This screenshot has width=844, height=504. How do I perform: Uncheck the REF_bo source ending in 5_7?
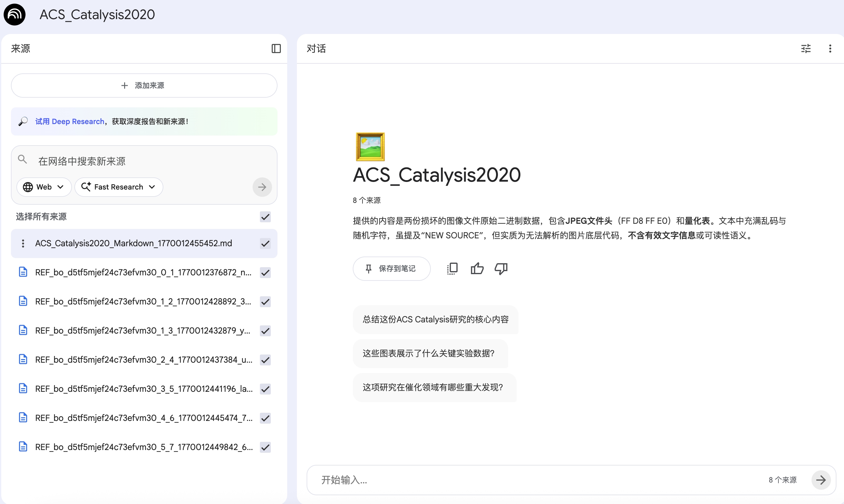(265, 447)
